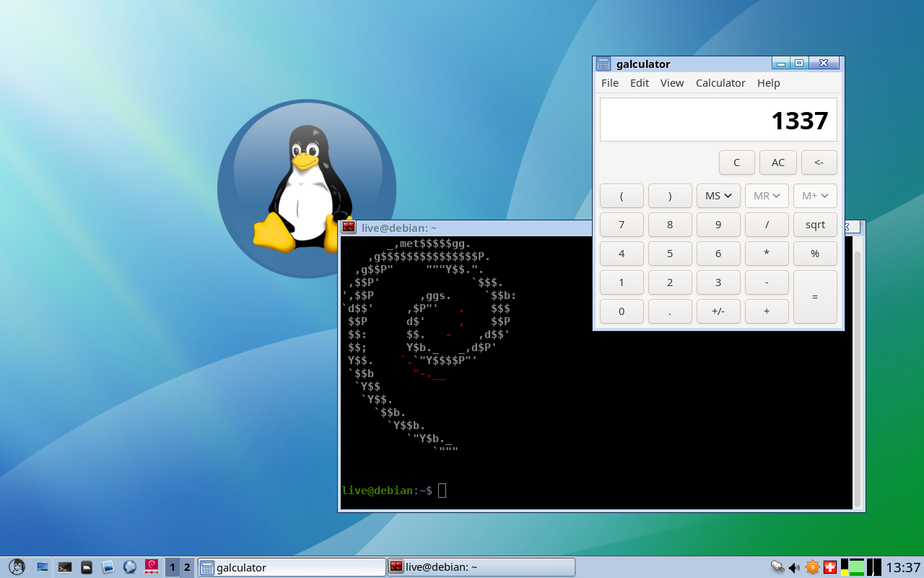Image resolution: width=924 pixels, height=578 pixels.
Task: Click the plus + button
Action: click(x=767, y=311)
